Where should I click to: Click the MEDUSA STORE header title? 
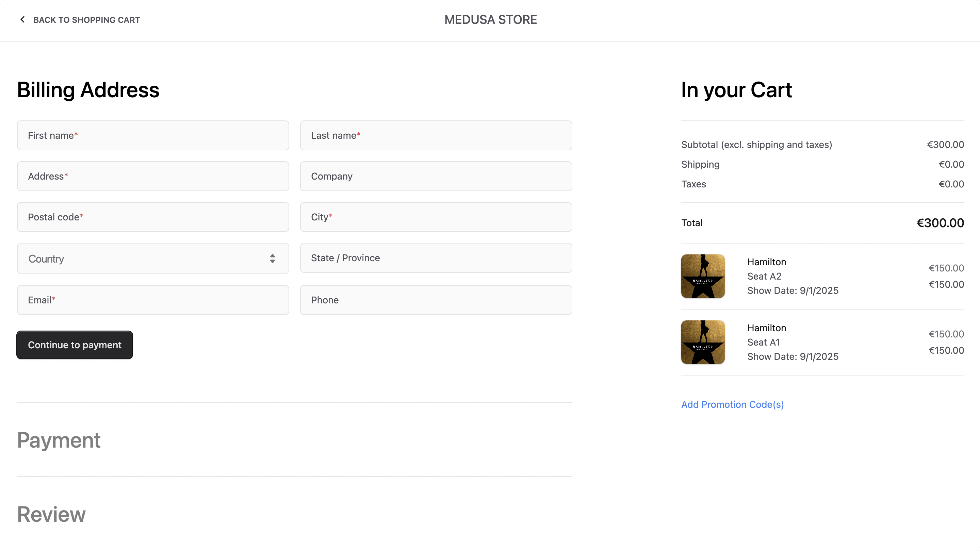point(490,19)
